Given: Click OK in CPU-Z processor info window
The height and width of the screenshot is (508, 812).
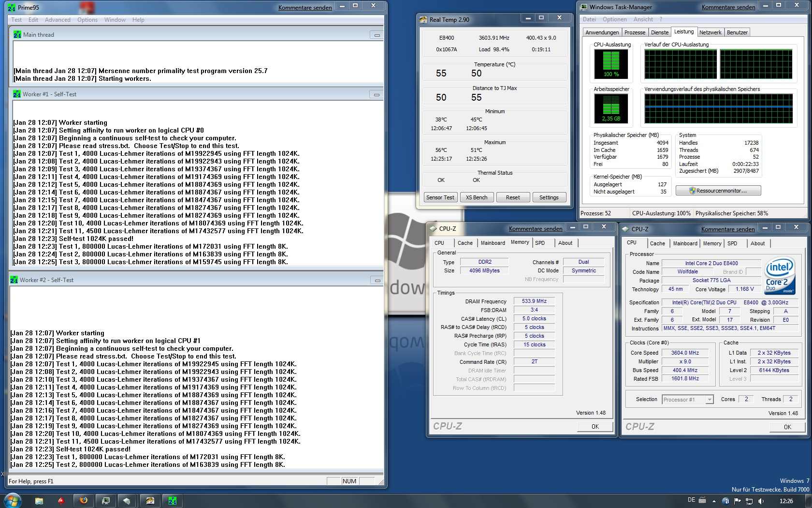Looking at the screenshot, I should pyautogui.click(x=787, y=427).
